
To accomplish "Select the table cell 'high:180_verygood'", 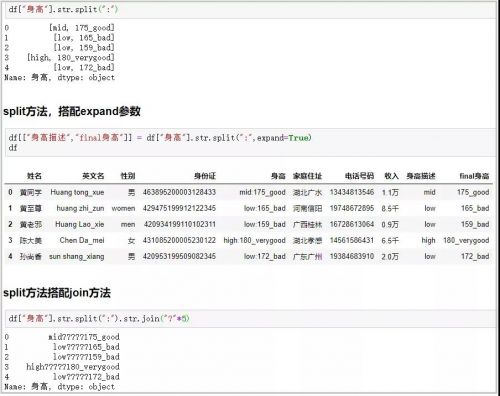I will point(255,240).
